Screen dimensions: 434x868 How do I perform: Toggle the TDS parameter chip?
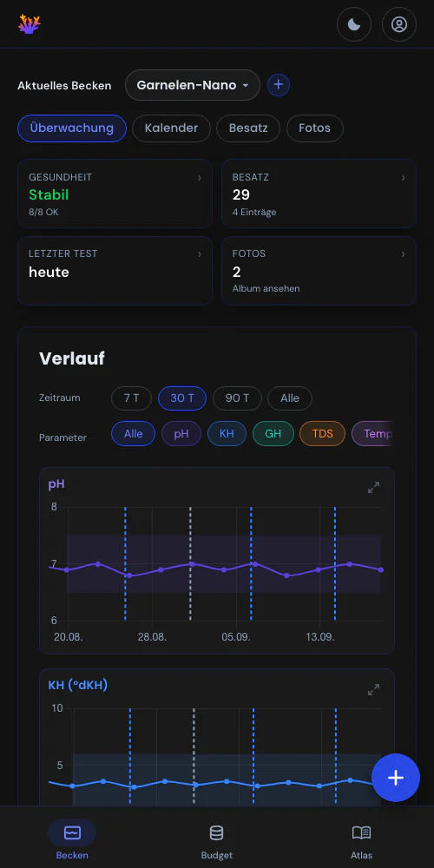[322, 433]
